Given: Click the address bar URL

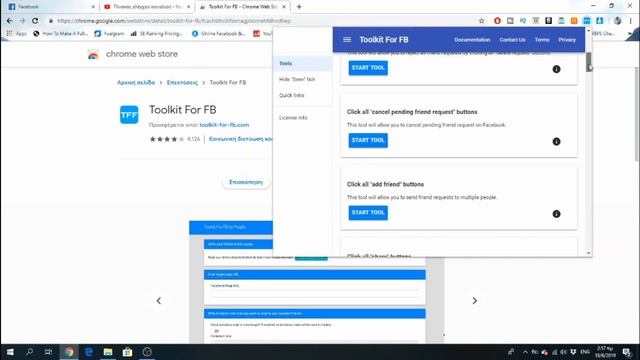Looking at the screenshot, I should [174, 21].
